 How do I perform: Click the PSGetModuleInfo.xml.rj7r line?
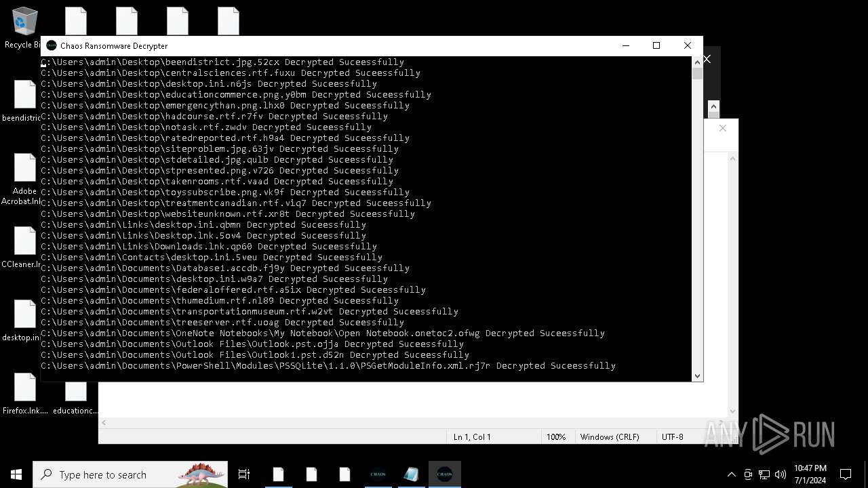328,365
